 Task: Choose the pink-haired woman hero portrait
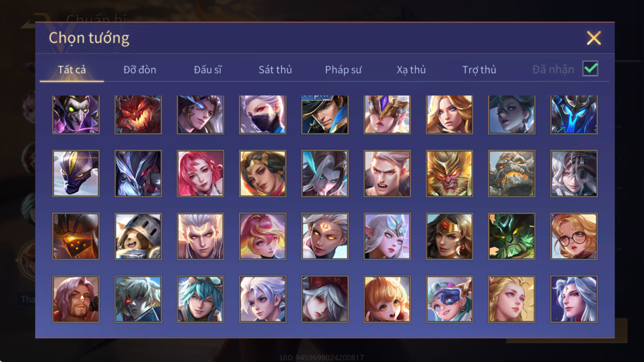[x=200, y=173]
